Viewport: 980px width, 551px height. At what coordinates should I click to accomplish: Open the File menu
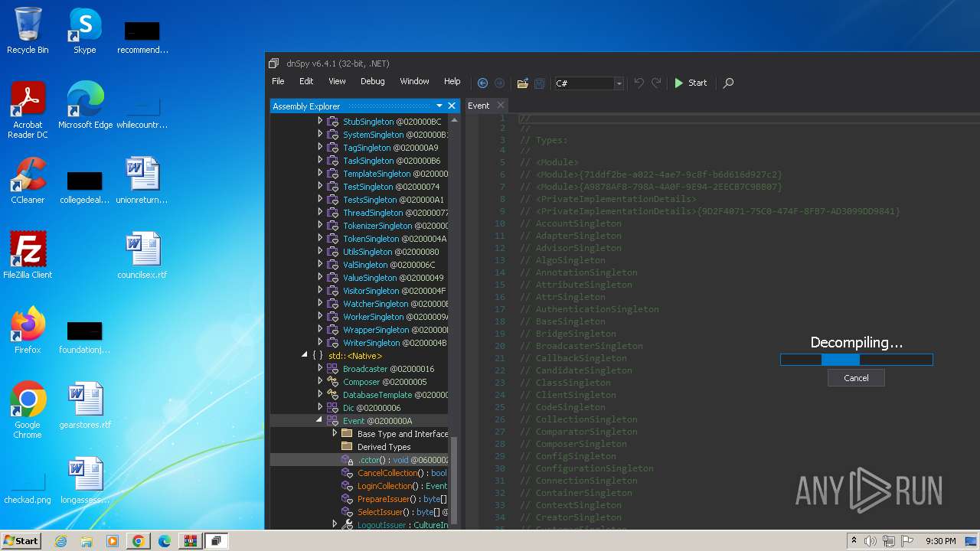(278, 81)
